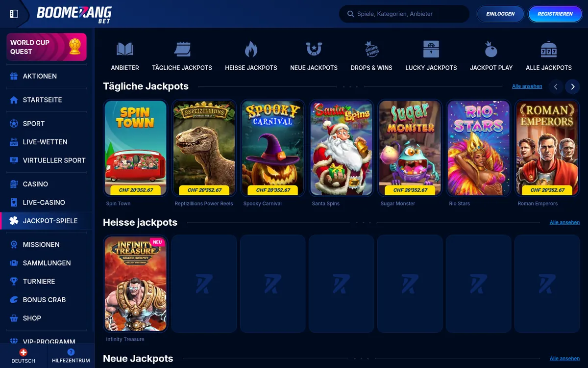The width and height of the screenshot is (588, 368).
Task: Click the Neue Jackpots section heading
Action: (x=138, y=359)
